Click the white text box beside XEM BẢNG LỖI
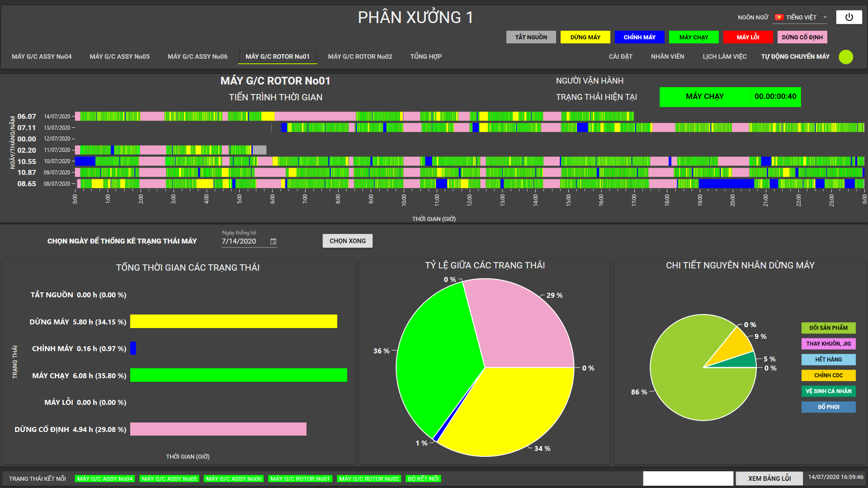This screenshot has height=488, width=868. click(688, 479)
